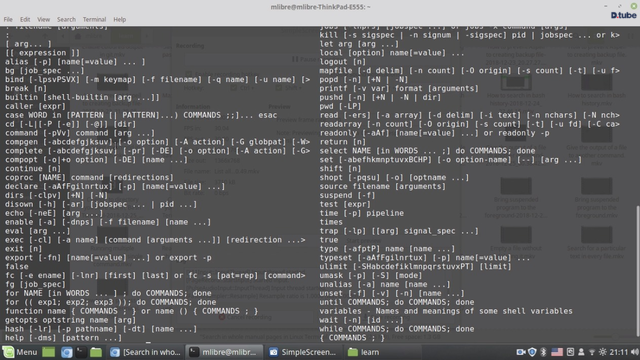This screenshot has width=640, height=360.
Task: Click the 'unalias [-a] name [name ...]' line
Action: coord(385,284)
